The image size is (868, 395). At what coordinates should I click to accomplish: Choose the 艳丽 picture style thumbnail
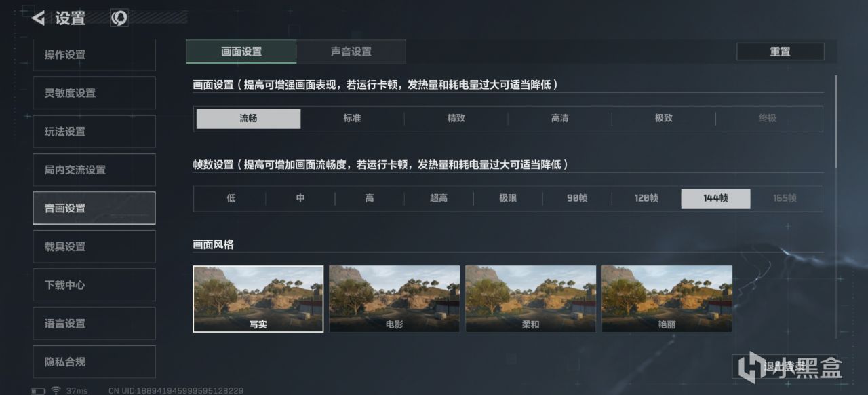[667, 299]
